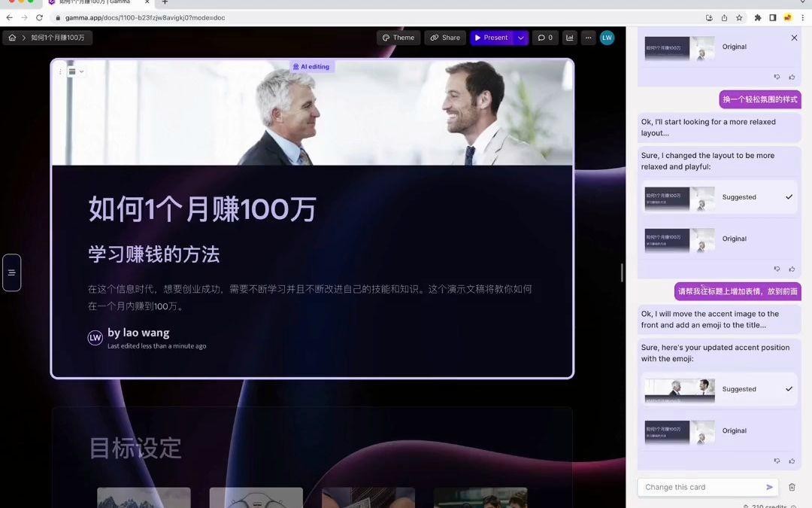812x508 pixels.
Task: Select the Suggested layout variant
Action: click(x=720, y=197)
